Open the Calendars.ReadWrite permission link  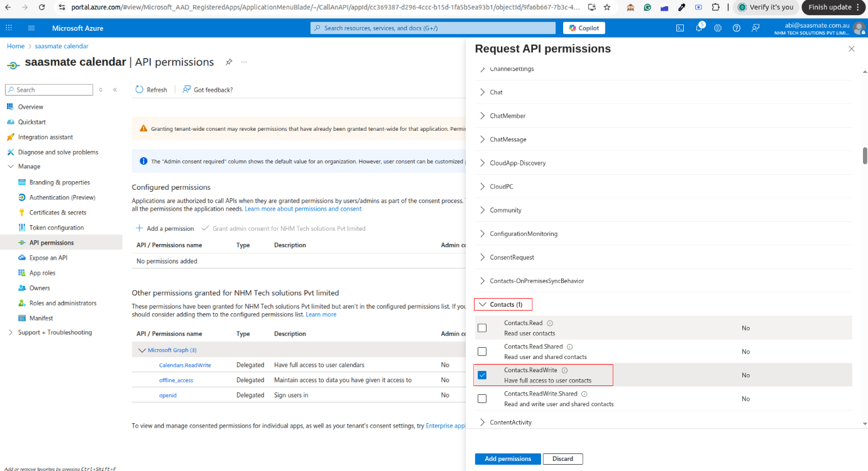coord(185,365)
